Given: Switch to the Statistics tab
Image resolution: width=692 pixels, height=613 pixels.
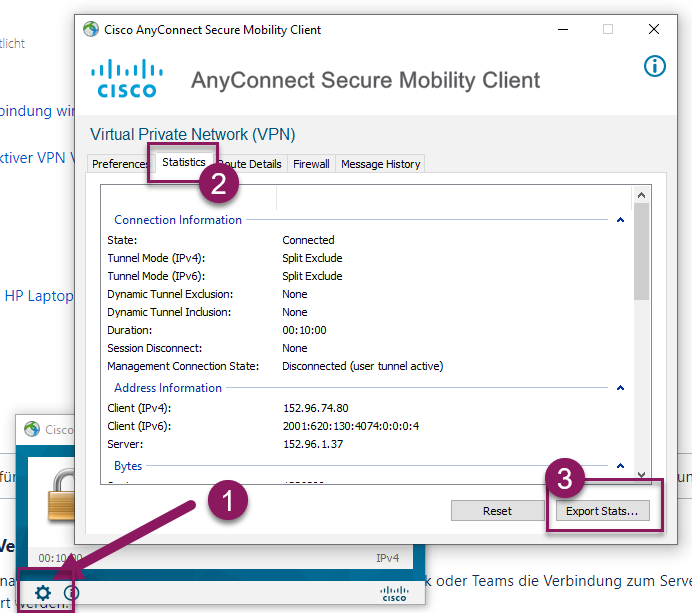Looking at the screenshot, I should (x=183, y=163).
